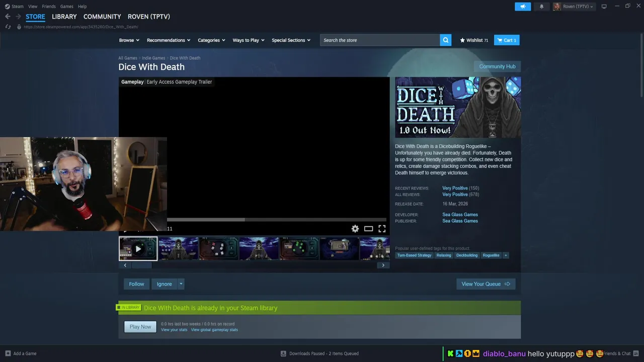Open Friends & Chat in bottom bar
The width and height of the screenshot is (644, 362).
pyautogui.click(x=617, y=353)
